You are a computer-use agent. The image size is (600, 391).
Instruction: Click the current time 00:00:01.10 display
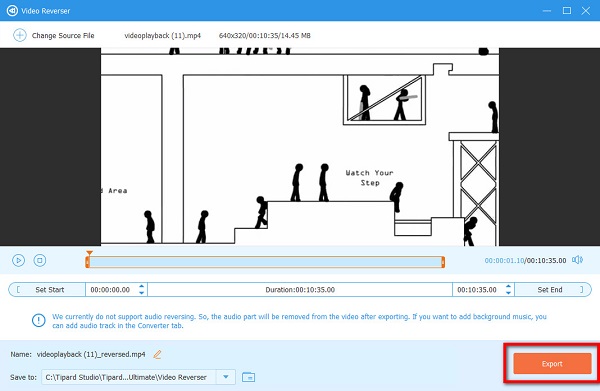[x=504, y=261]
